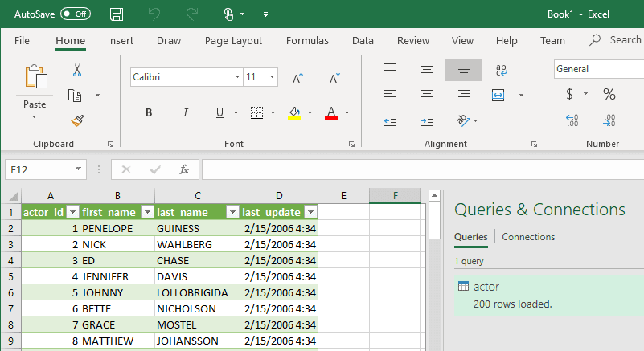Screen dimensions: 644x351
Task: Click Decrease Decimal icon
Action: [609, 120]
